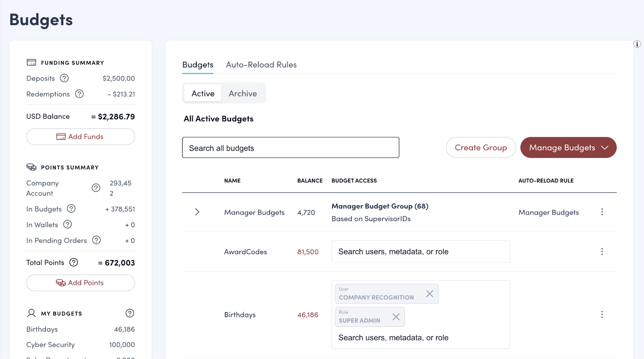The height and width of the screenshot is (359, 644).
Task: Open the Company Account help tooltip icon
Action: (96, 188)
